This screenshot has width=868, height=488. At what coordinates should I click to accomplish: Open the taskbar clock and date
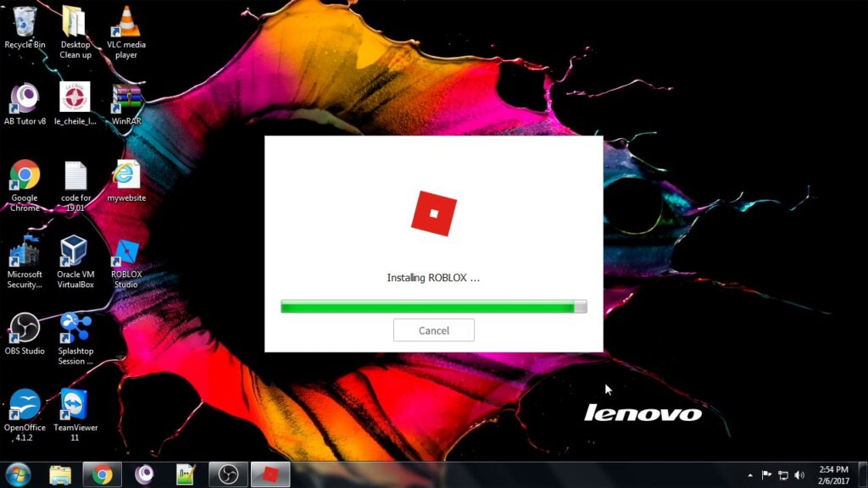(x=833, y=474)
